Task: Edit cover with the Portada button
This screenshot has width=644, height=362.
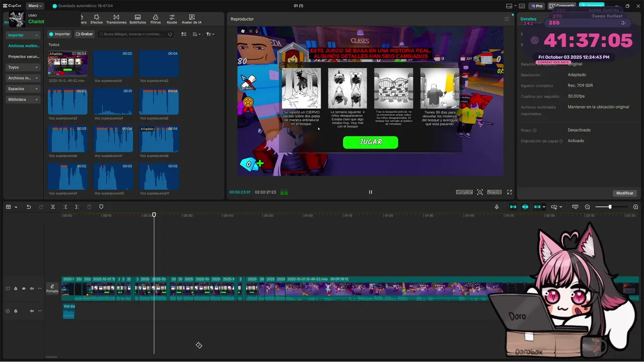Action: [52, 288]
